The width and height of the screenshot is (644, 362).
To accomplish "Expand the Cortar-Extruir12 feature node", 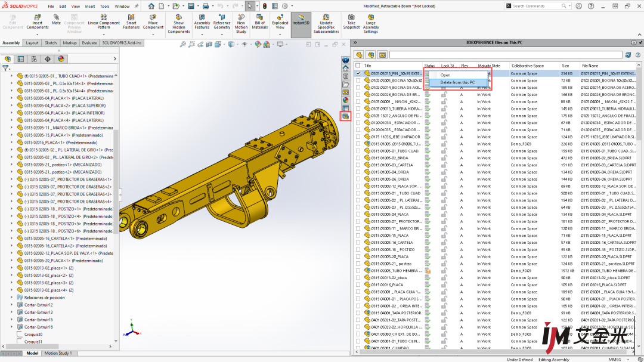I will click(x=11, y=305).
